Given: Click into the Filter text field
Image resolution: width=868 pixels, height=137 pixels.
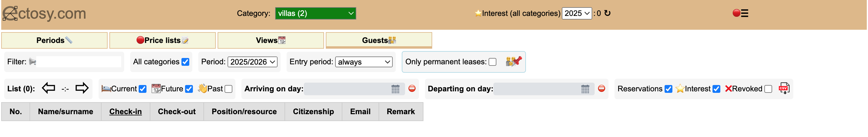Looking at the screenshot, I should click(78, 62).
